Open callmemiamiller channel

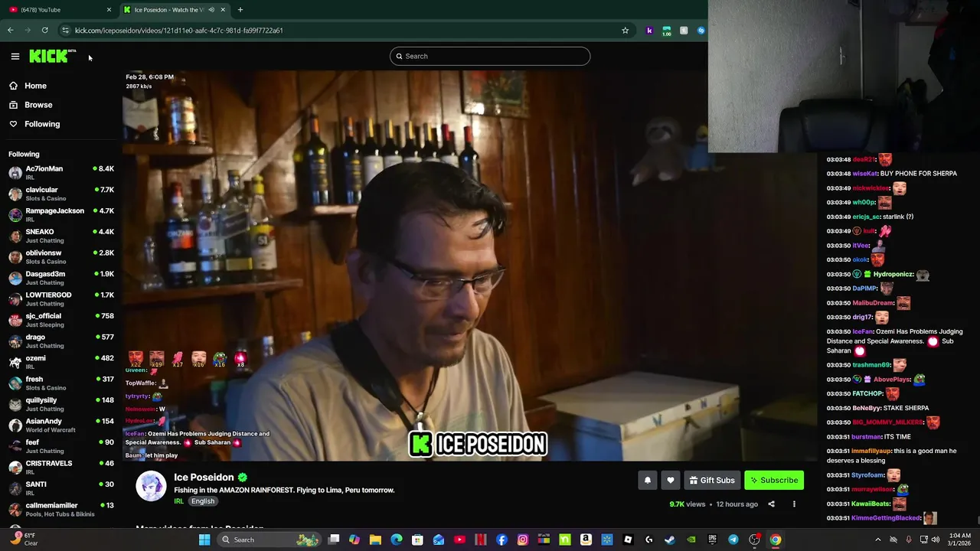point(61,509)
